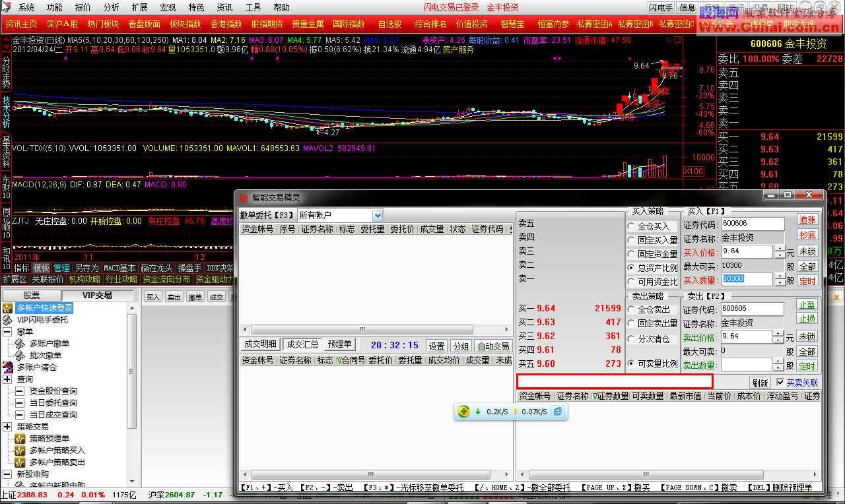The image size is (845, 504).
Task: Open the 工具 menu
Action: pos(253,8)
